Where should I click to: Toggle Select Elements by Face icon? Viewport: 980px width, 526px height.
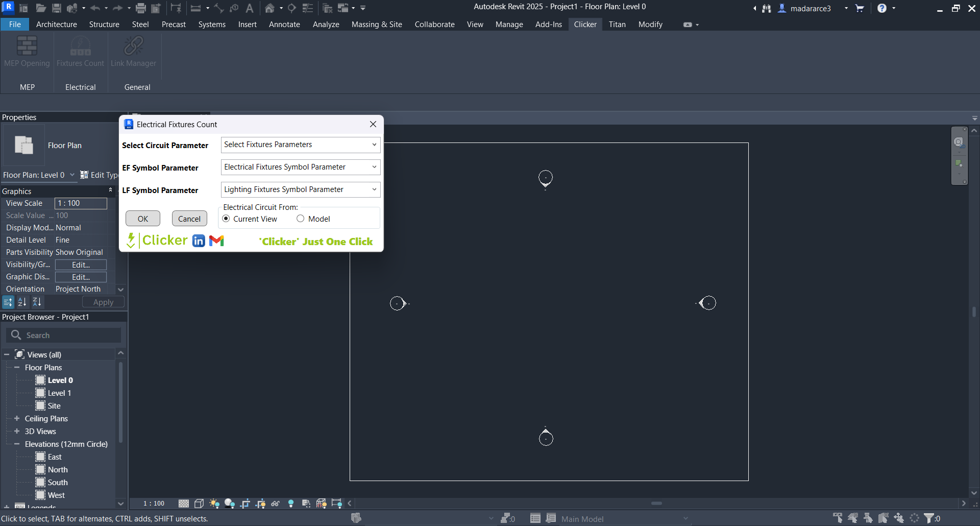tap(884, 518)
